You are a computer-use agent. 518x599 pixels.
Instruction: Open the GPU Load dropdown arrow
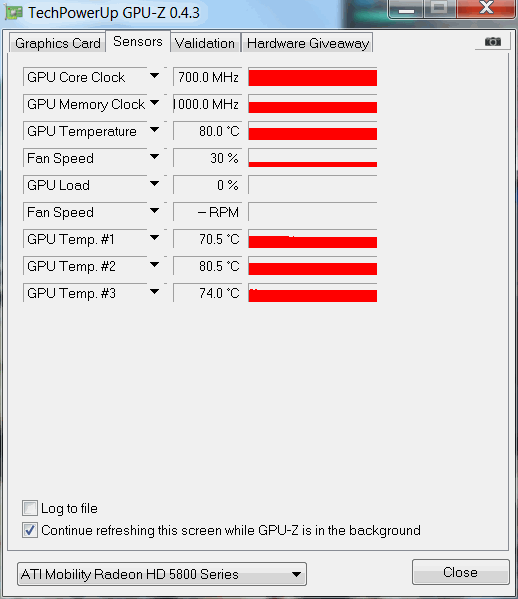pyautogui.click(x=154, y=184)
